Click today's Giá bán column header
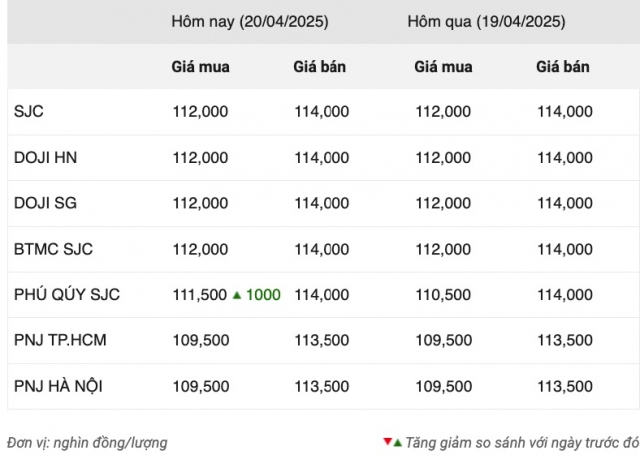640x459 pixels. [x=320, y=67]
